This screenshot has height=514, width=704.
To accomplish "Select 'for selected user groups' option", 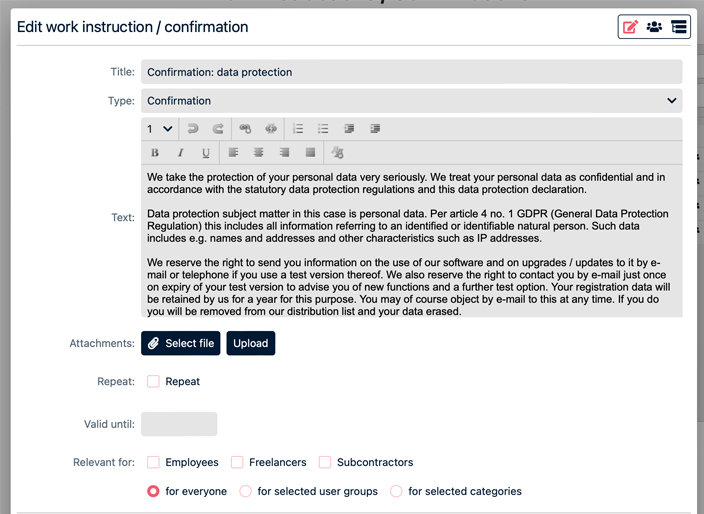I will tap(245, 491).
